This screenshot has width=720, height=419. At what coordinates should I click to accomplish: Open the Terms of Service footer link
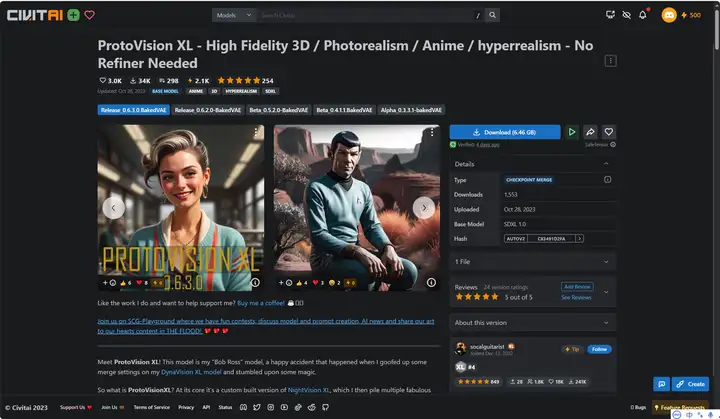point(152,407)
